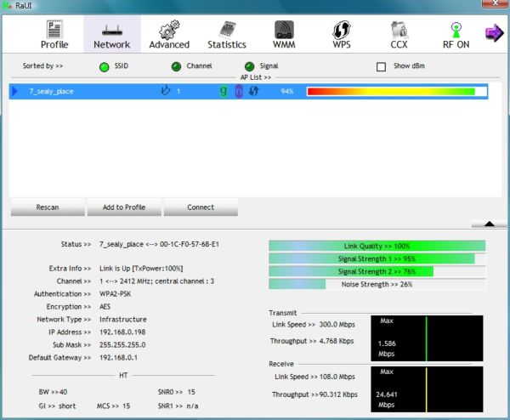Click the channel antenna icon in the 7_sealy_place row

coord(166,90)
